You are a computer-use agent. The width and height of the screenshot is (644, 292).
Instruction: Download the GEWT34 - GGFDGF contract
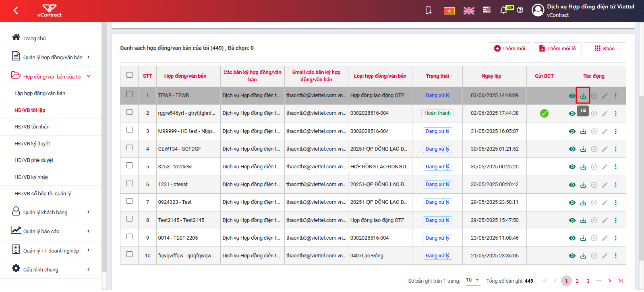[x=583, y=149]
